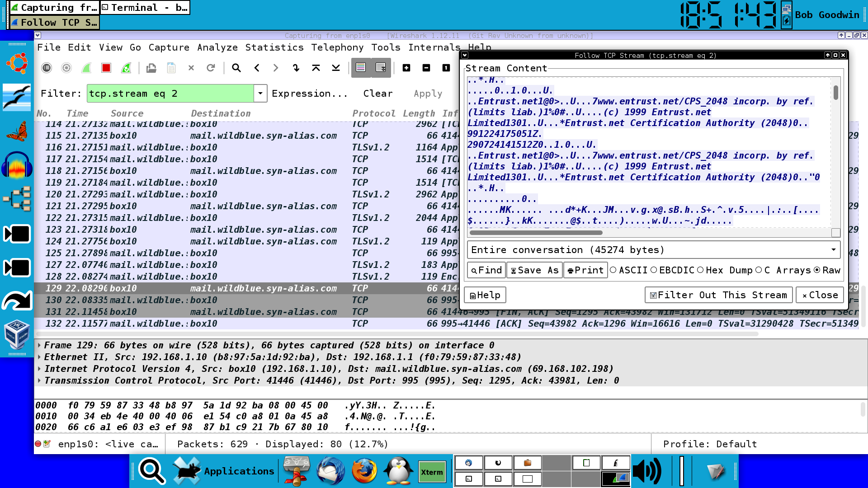
Task: Click Save As button
Action: pos(535,270)
